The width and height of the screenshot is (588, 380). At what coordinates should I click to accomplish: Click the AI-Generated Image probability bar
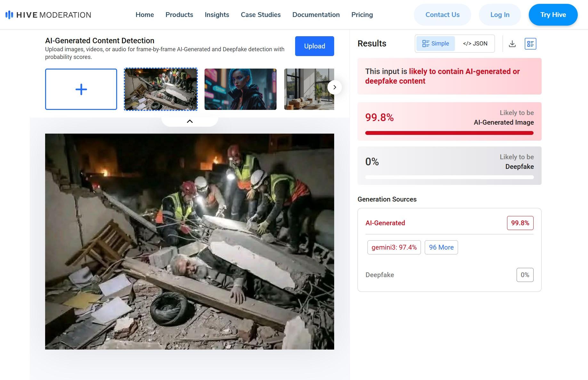tap(449, 133)
